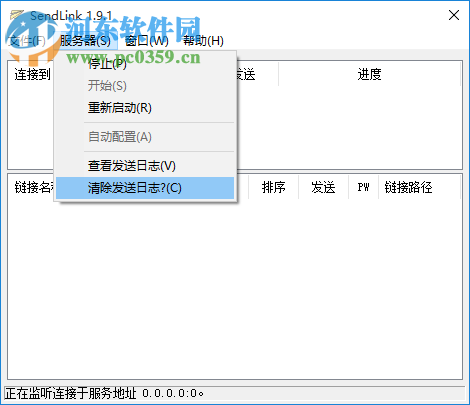Screen dimensions: 470x405
Task: Click the 服务器(S) menu
Action: pyautogui.click(x=85, y=41)
